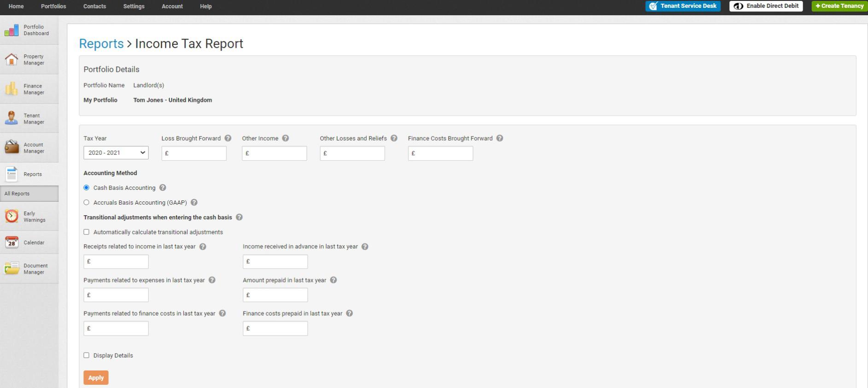
Task: Click the 'My Portfolio' name text
Action: pyautogui.click(x=100, y=100)
